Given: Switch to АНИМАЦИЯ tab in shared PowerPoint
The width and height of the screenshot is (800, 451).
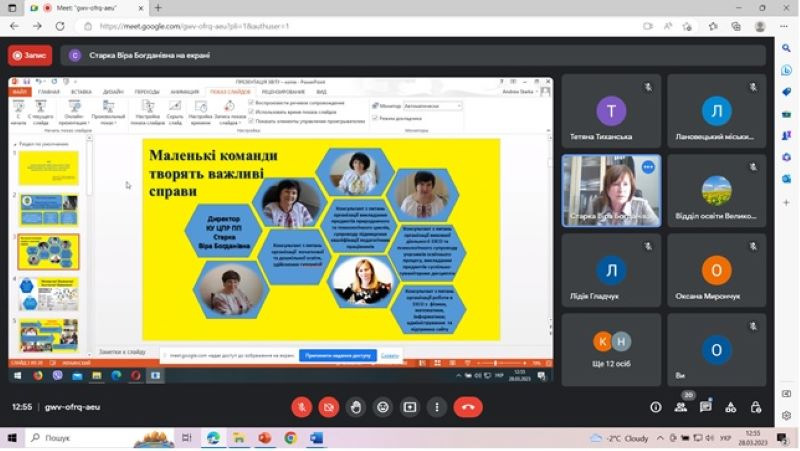Looking at the screenshot, I should (x=185, y=92).
